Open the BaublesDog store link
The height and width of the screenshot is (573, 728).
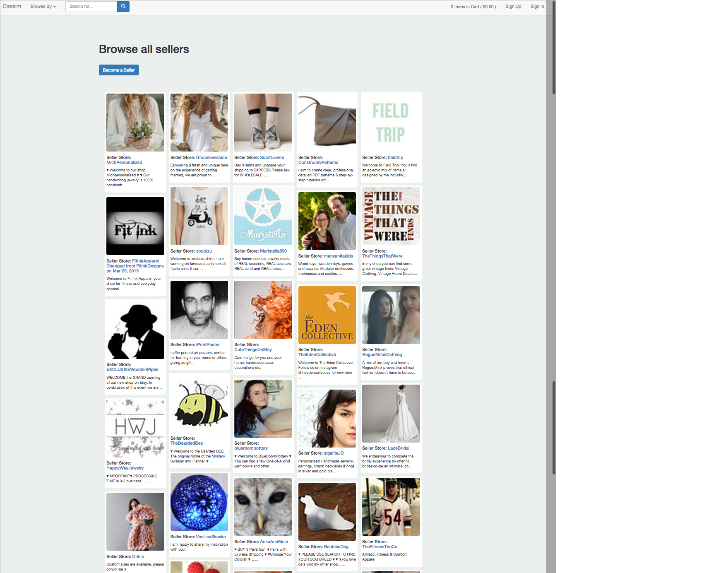click(x=336, y=547)
